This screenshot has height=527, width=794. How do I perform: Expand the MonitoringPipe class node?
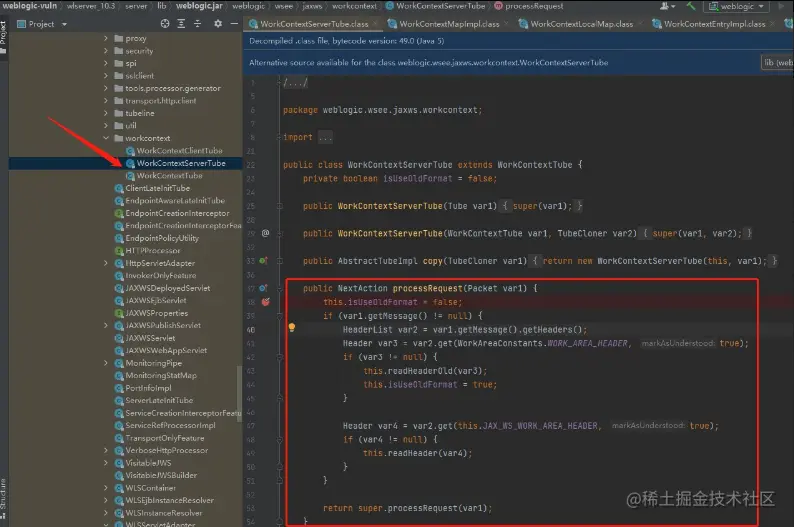[x=106, y=363]
